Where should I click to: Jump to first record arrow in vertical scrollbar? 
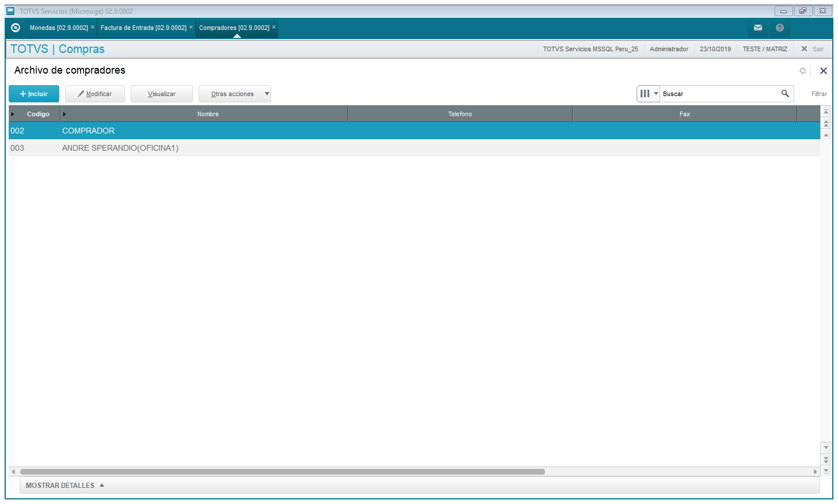point(826,112)
